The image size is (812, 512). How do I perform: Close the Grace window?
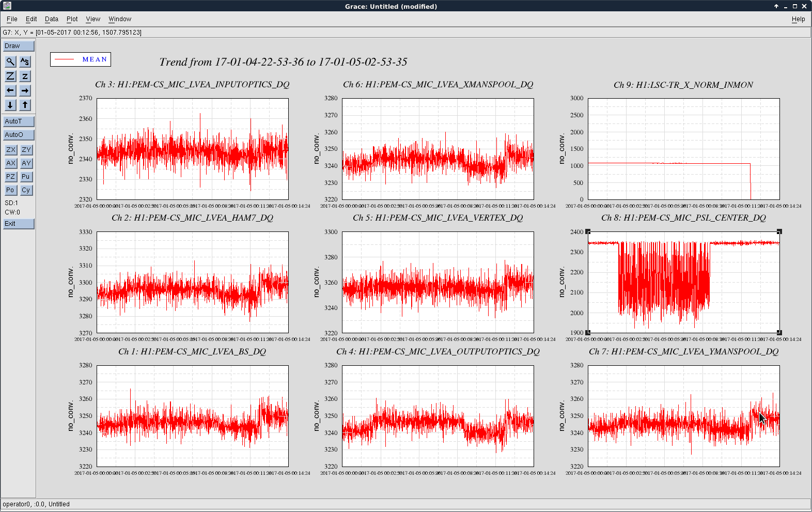click(x=804, y=6)
